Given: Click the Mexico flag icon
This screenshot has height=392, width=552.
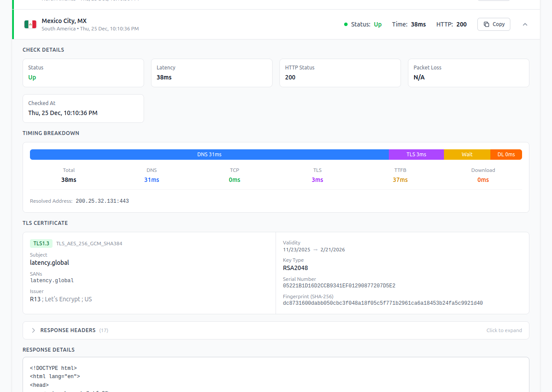Looking at the screenshot, I should point(30,24).
